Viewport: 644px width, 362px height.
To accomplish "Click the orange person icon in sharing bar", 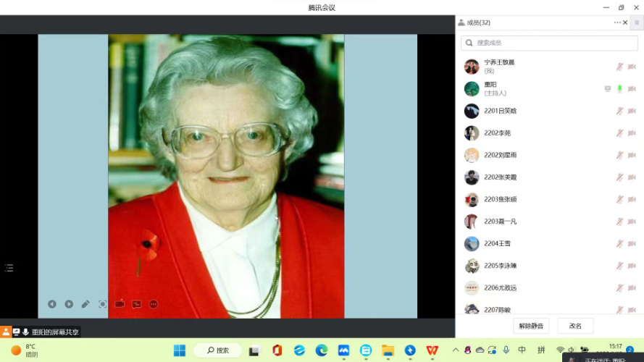I will tap(6, 332).
